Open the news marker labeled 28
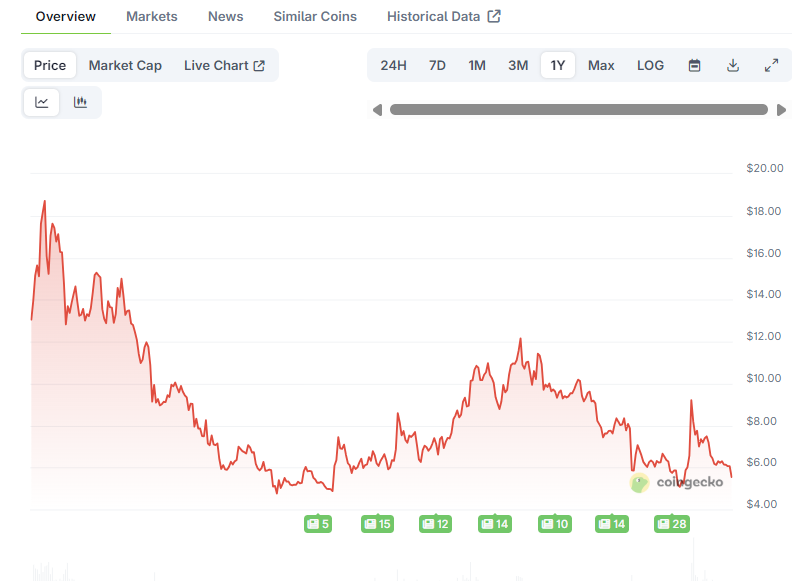Viewport: 812px width, 581px height. 672,523
